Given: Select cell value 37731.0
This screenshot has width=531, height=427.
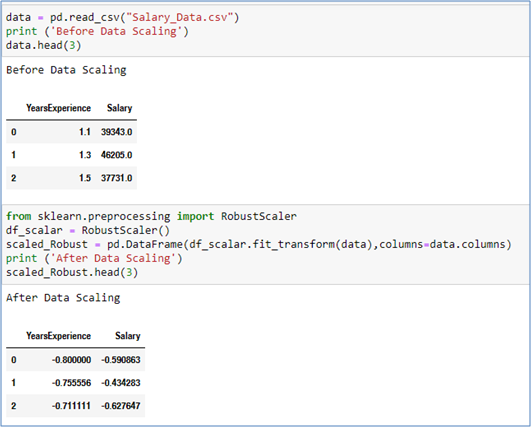Looking at the screenshot, I should click(116, 178).
